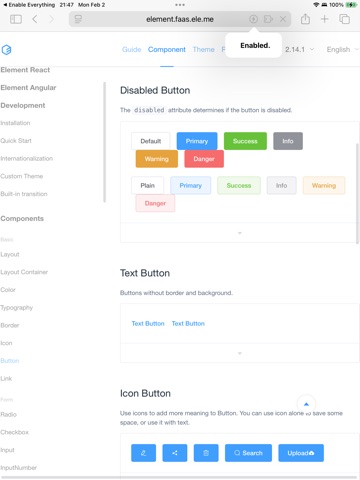Tap the battery status indicator

[351, 5]
